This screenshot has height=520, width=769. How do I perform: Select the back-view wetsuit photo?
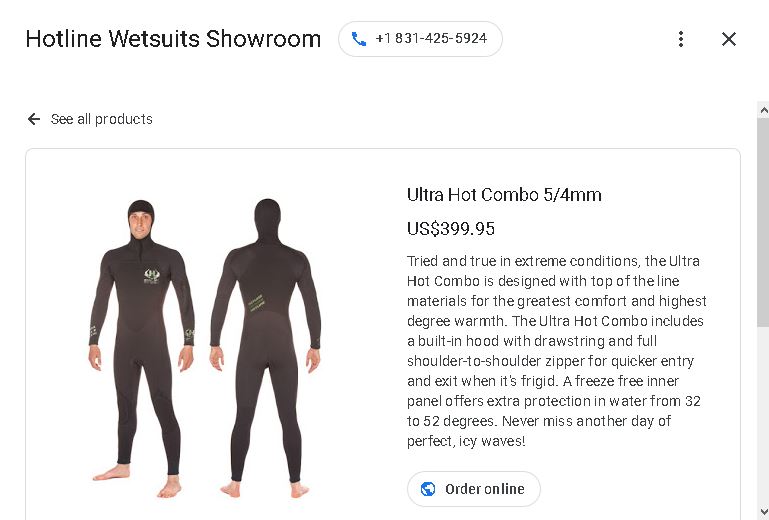(x=266, y=348)
